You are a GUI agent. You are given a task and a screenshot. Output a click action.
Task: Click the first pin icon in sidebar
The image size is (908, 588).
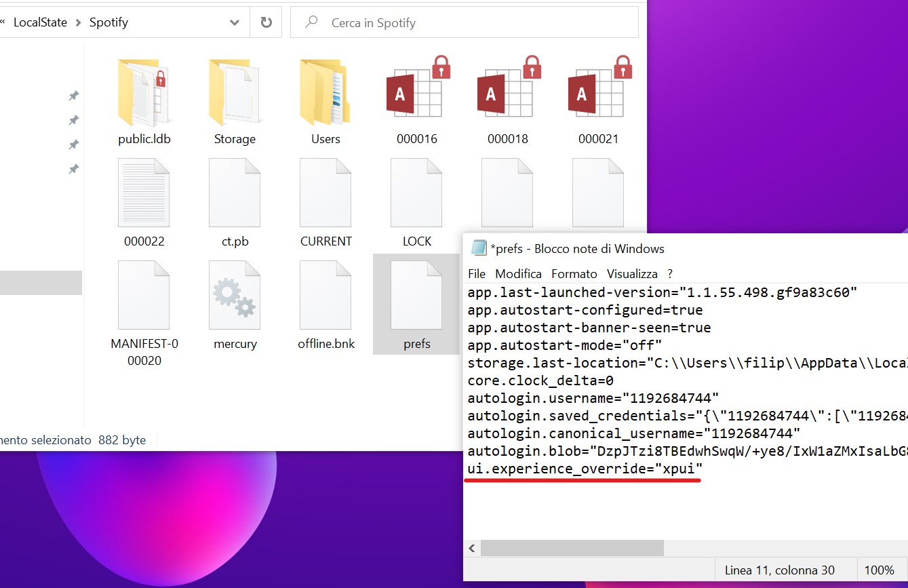pyautogui.click(x=73, y=96)
